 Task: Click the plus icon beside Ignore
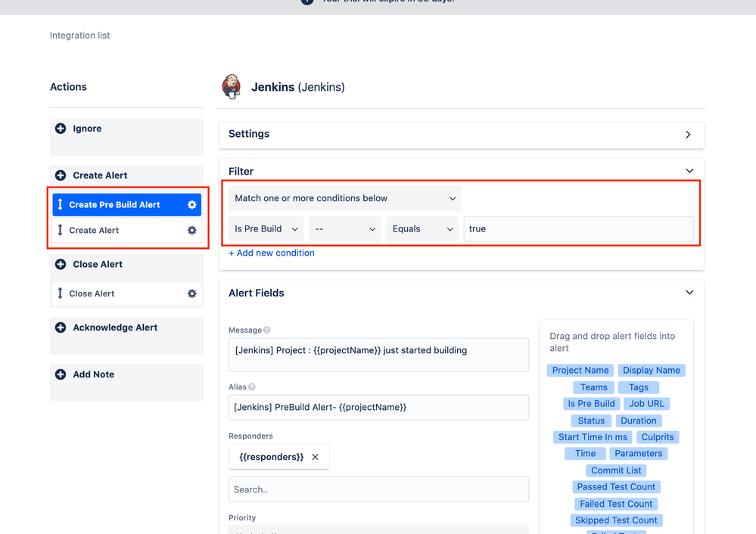click(61, 128)
